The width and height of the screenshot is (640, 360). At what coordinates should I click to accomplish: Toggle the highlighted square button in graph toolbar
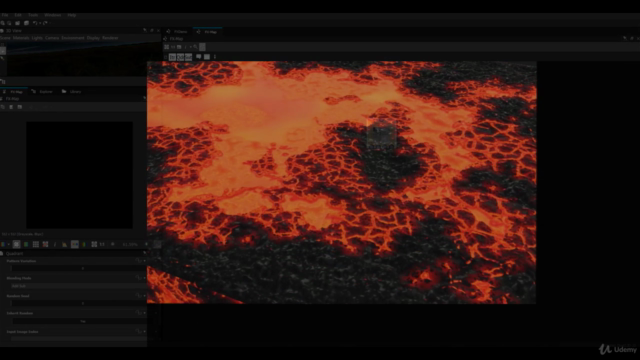tap(202, 47)
